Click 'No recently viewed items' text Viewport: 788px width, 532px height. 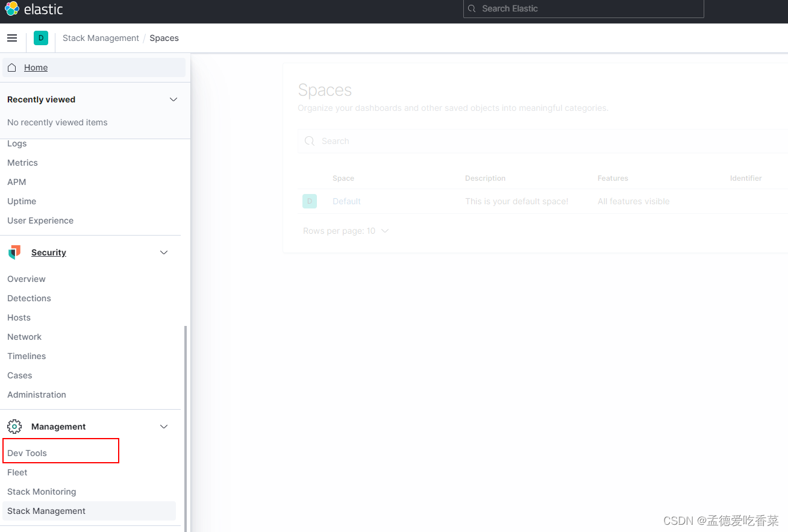pos(57,122)
